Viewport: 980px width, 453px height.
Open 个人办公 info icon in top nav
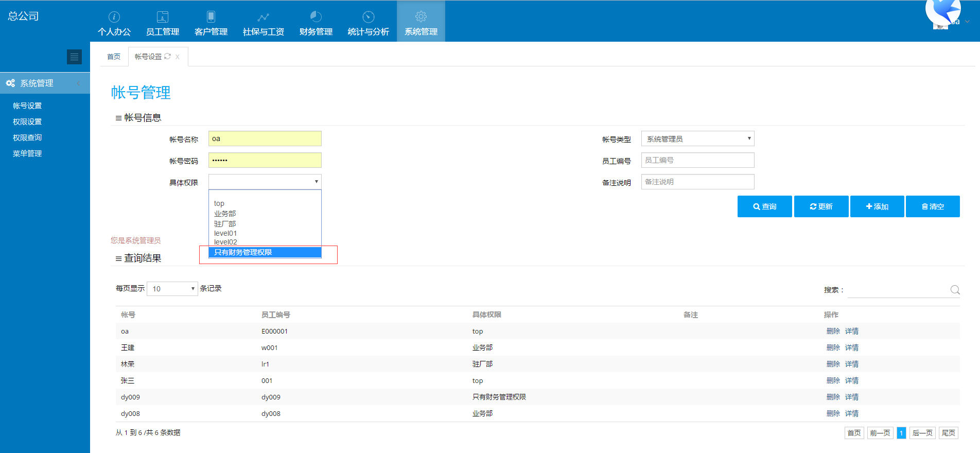click(x=114, y=16)
